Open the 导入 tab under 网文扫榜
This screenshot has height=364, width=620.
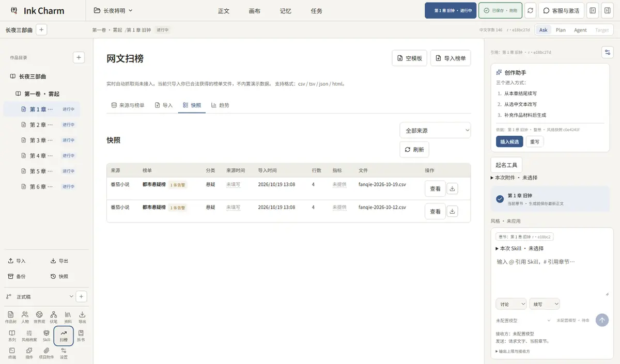click(164, 105)
